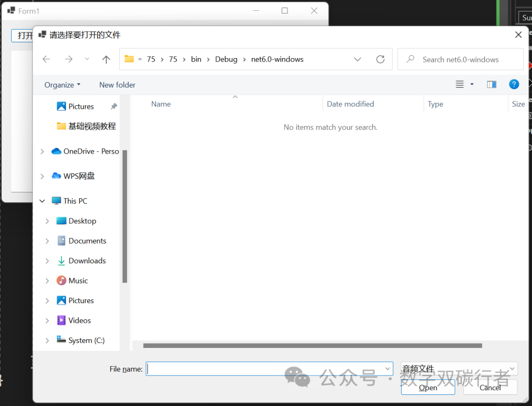
Task: Open the Videos folder in sidebar
Action: click(x=79, y=320)
